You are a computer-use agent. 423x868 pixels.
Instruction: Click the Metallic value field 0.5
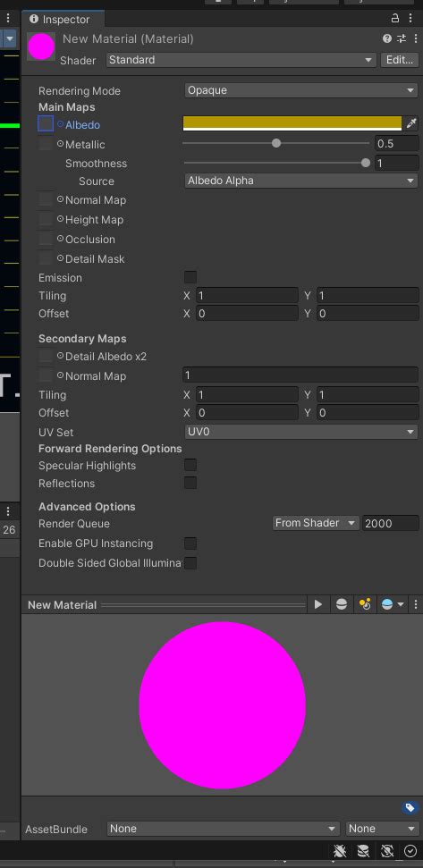point(396,144)
